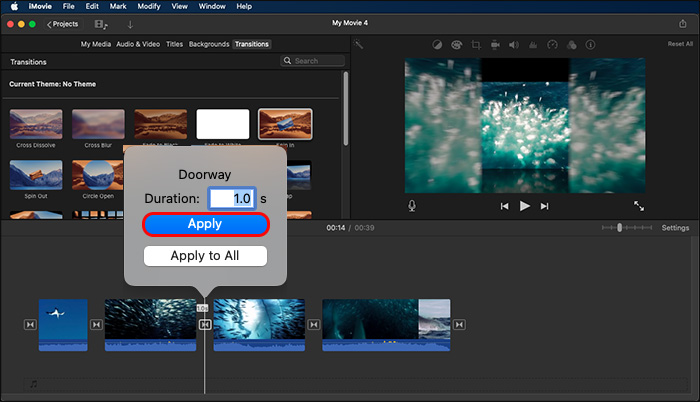Click the blue Apply button
Image resolution: width=700 pixels, height=402 pixels.
205,224
